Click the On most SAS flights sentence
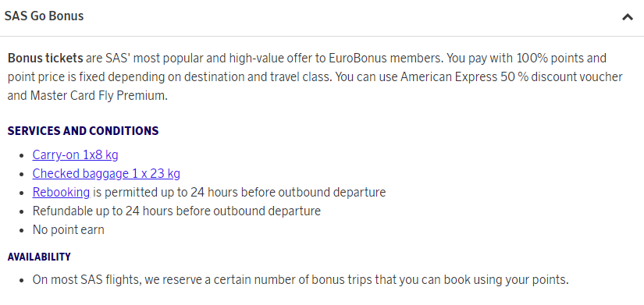644x305 pixels. pyautogui.click(x=301, y=280)
